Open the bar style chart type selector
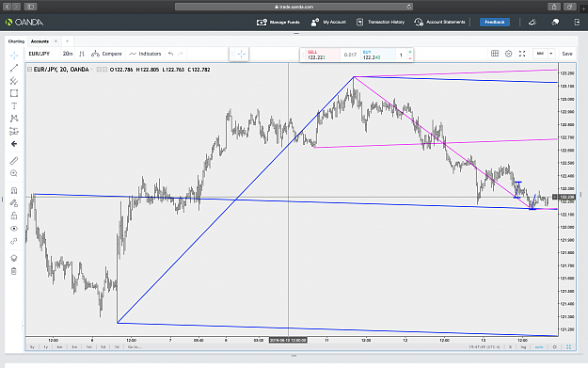Image resolution: width=588 pixels, height=368 pixels. click(82, 54)
